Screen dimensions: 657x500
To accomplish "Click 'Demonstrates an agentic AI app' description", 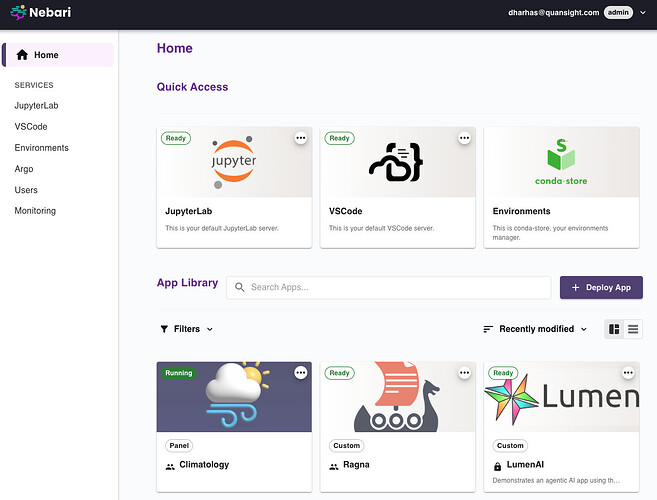I will pyautogui.click(x=556, y=480).
